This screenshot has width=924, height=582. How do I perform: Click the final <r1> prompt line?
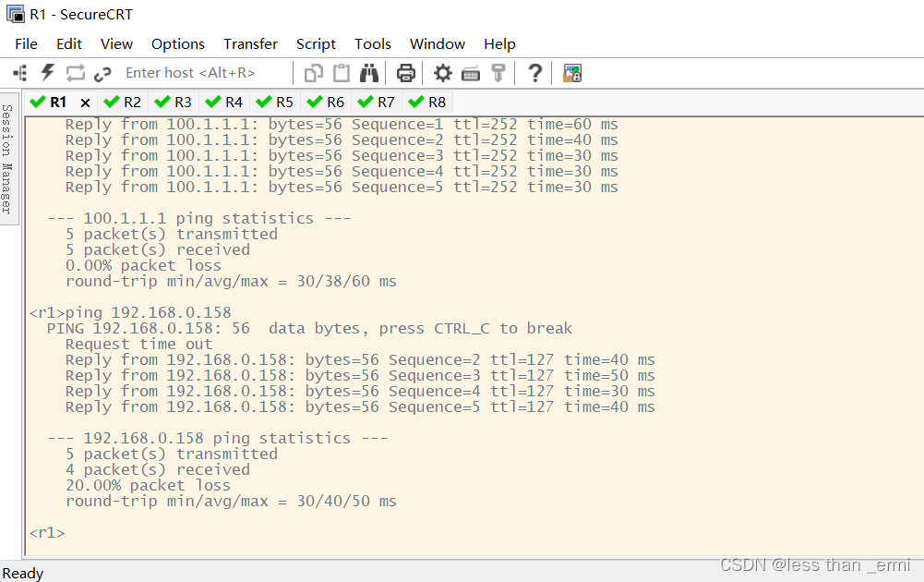click(x=47, y=533)
